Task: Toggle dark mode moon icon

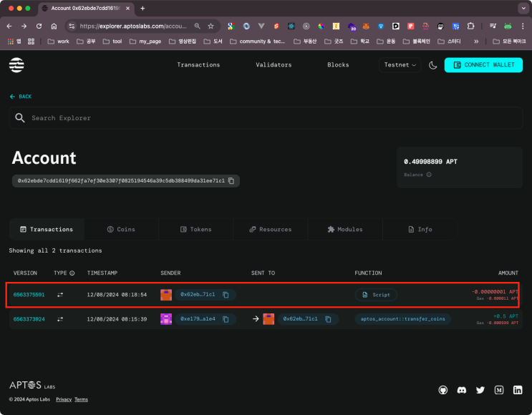Action: pyautogui.click(x=432, y=65)
